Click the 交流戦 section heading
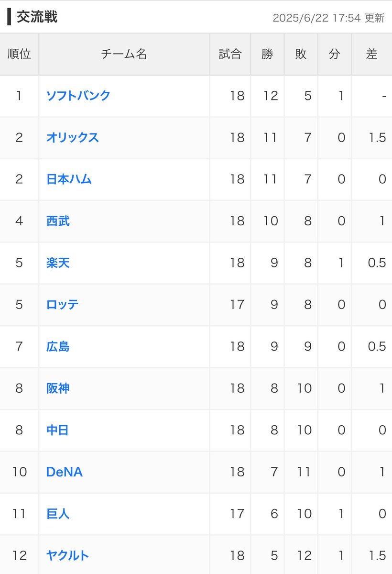The width and height of the screenshot is (392, 574). click(x=37, y=17)
